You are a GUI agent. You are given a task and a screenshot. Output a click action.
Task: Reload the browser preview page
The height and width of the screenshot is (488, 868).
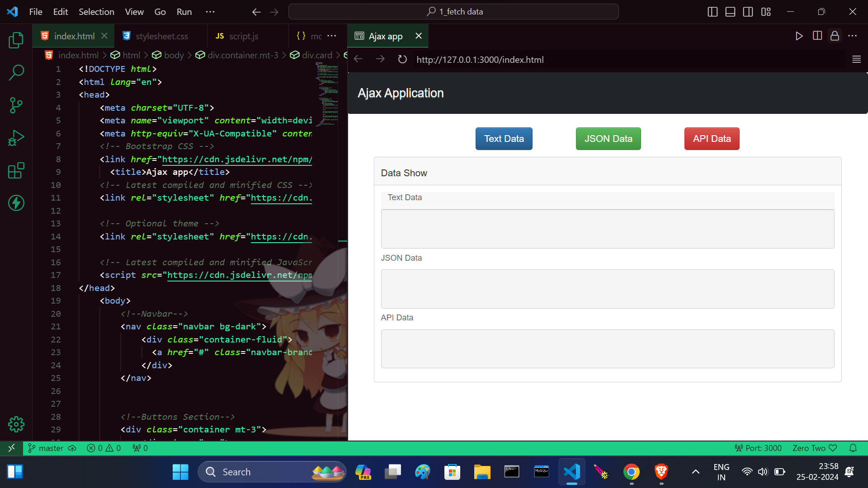(402, 59)
